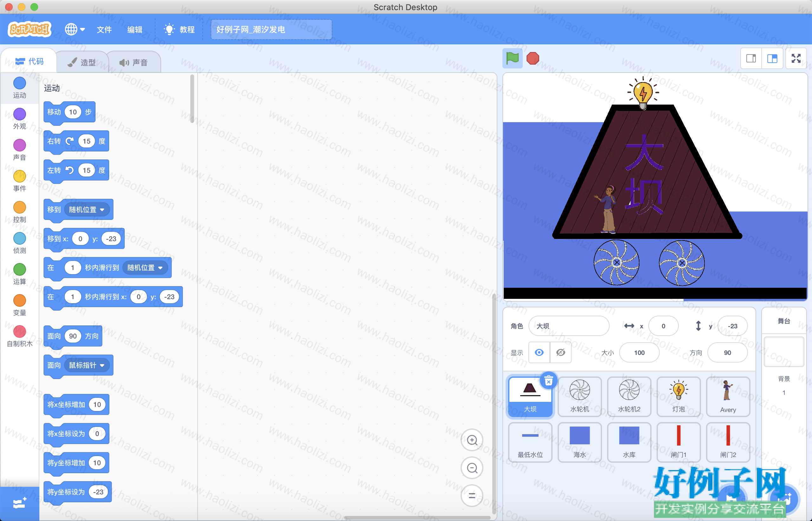Open the 编辑 menu

(134, 29)
